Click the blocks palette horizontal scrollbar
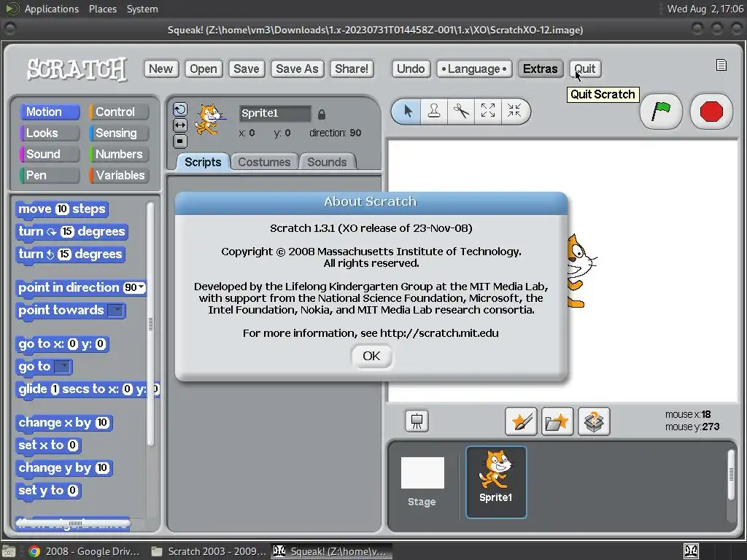747x560 pixels. pos(74,523)
